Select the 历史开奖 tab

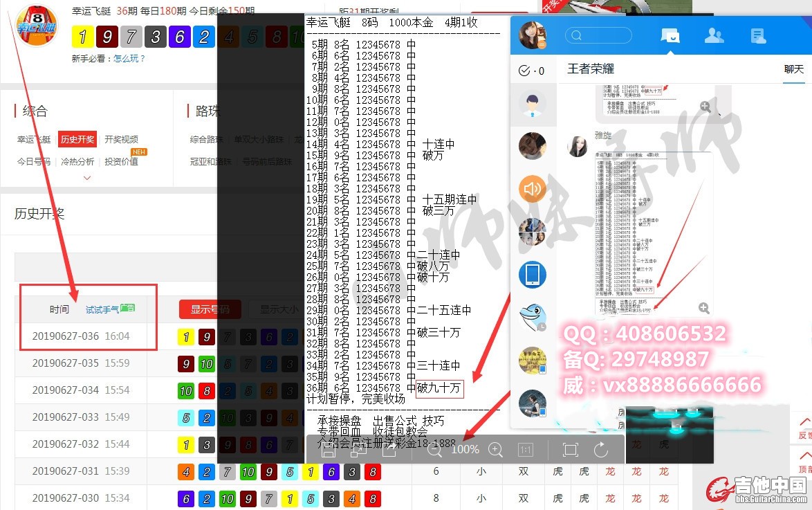coord(77,139)
